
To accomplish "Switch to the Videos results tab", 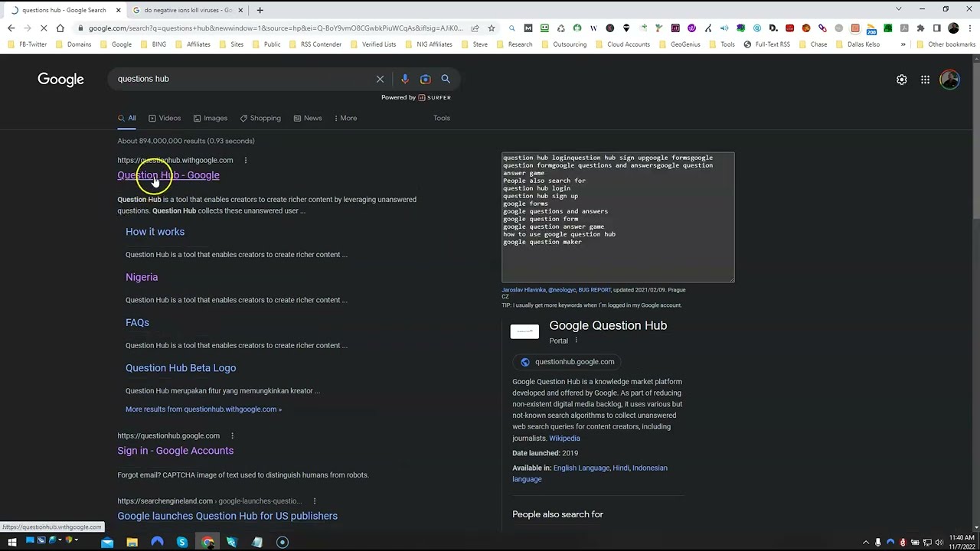I will pos(165,118).
